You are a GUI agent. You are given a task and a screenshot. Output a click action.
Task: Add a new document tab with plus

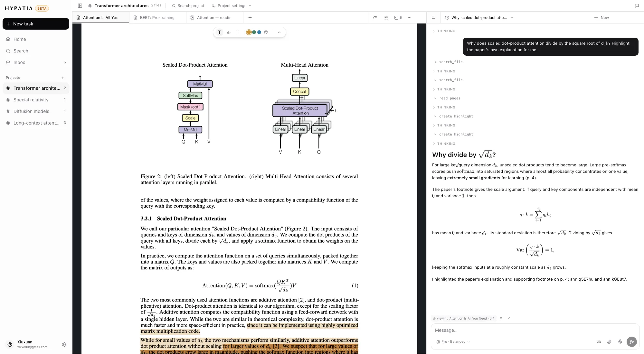pyautogui.click(x=250, y=18)
